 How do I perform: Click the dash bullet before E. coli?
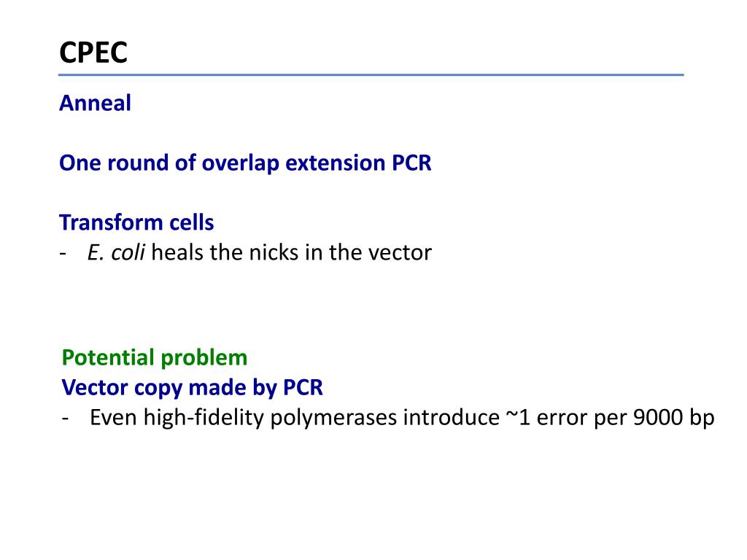pyautogui.click(x=63, y=253)
